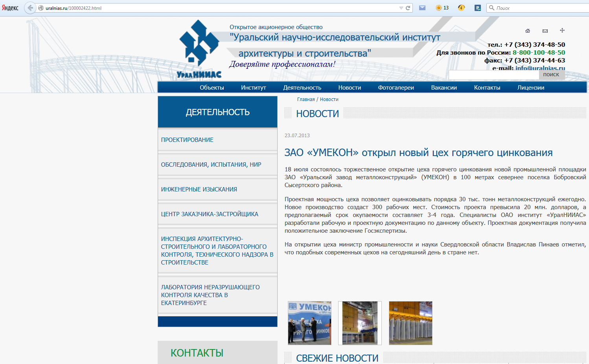Click the тел.: +7 (343) 374-48-50 line
The height and width of the screenshot is (364, 589).
pos(526,44)
